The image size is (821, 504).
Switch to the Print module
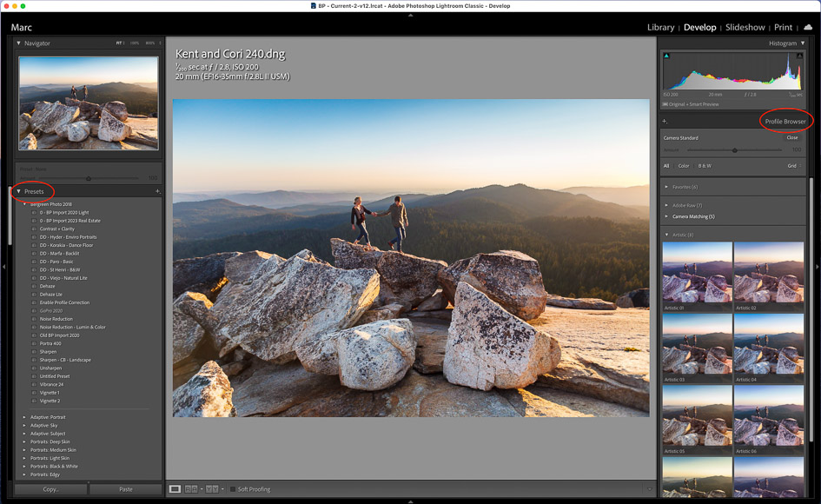pyautogui.click(x=783, y=27)
